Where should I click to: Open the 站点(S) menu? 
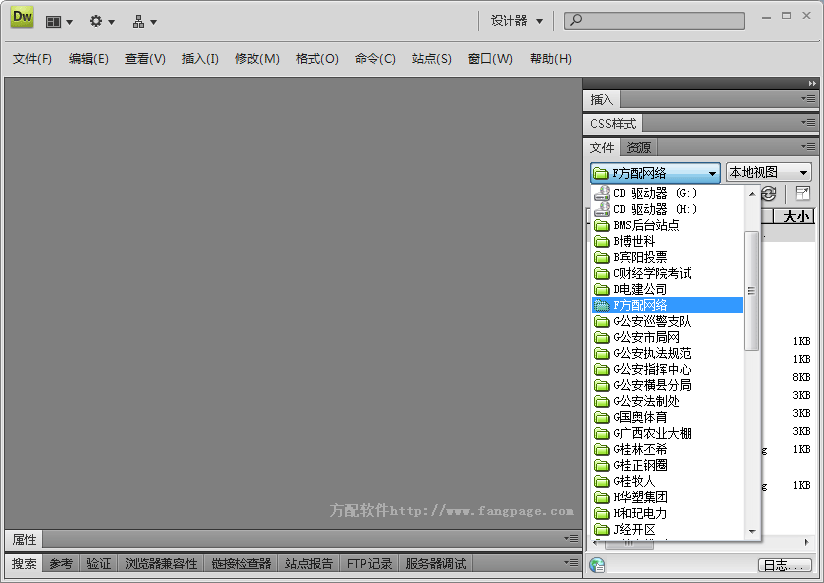tap(432, 59)
